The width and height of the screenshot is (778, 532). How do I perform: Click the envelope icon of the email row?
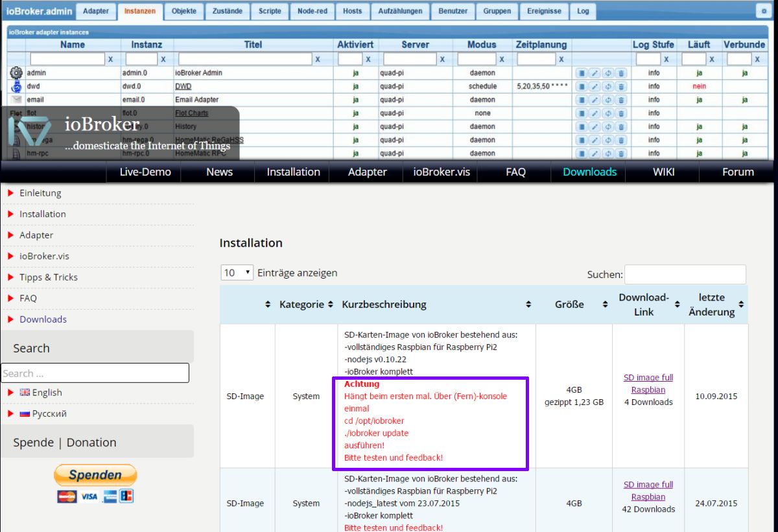coord(16,100)
